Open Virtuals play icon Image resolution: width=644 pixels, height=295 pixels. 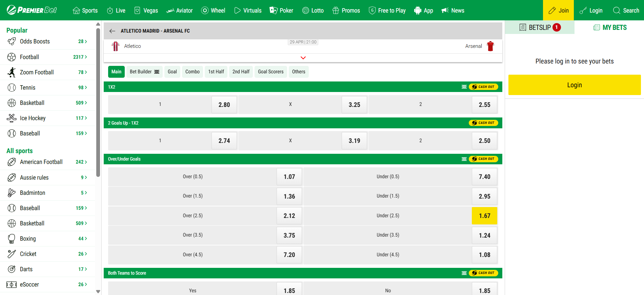click(237, 11)
